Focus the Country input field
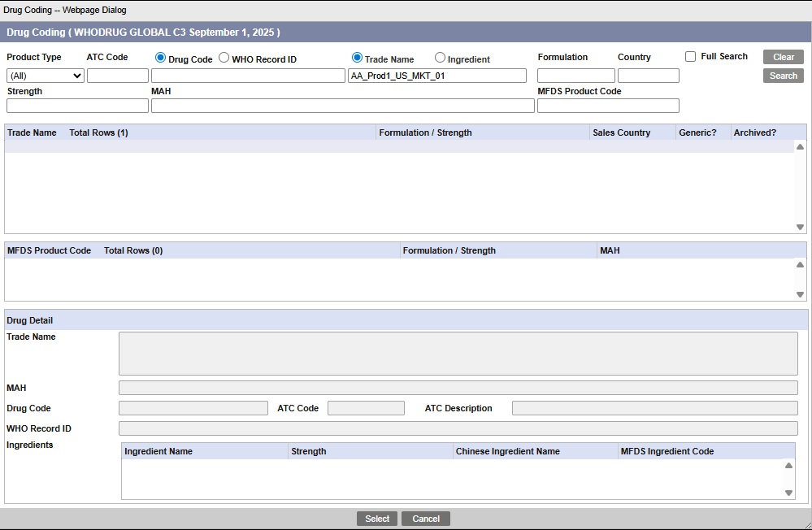 [649, 76]
